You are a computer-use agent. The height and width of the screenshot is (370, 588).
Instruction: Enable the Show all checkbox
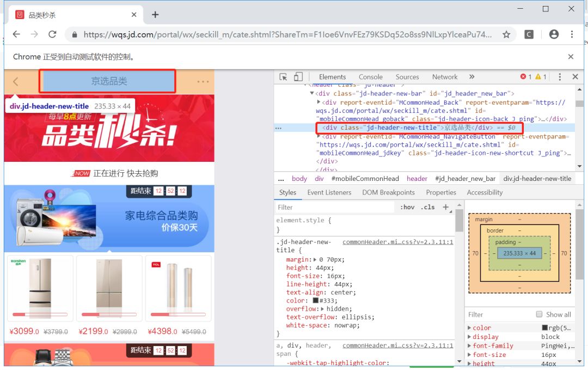(539, 314)
